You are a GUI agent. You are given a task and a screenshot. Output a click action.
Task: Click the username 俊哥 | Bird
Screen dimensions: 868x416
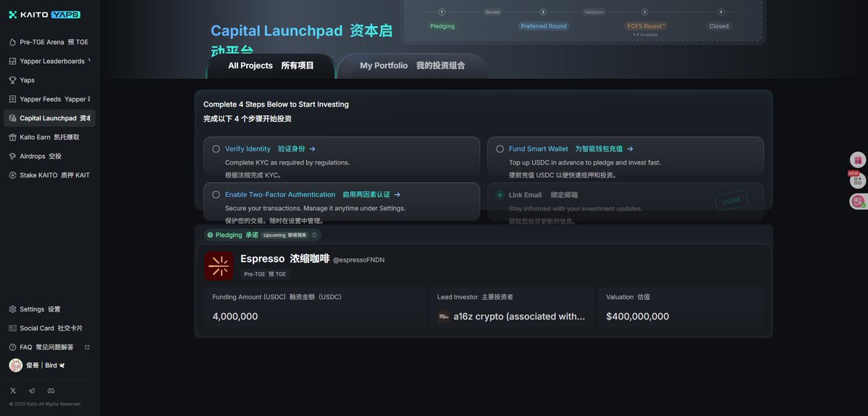click(x=46, y=365)
